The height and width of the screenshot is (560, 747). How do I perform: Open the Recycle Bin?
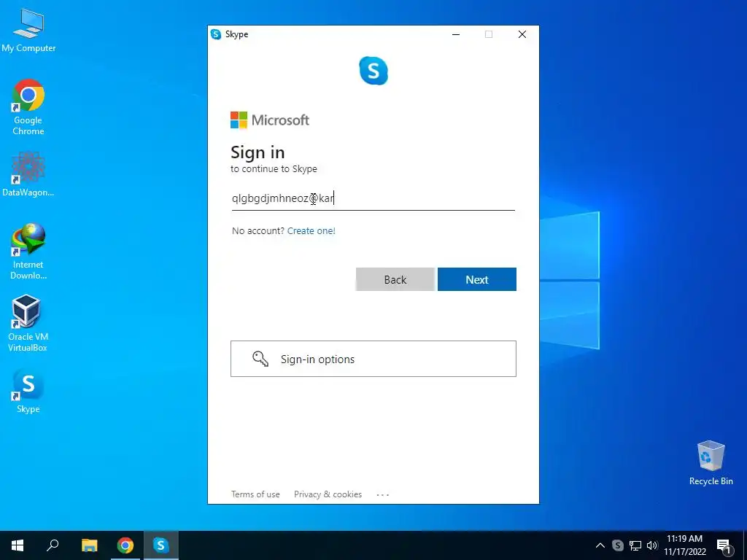711,462
